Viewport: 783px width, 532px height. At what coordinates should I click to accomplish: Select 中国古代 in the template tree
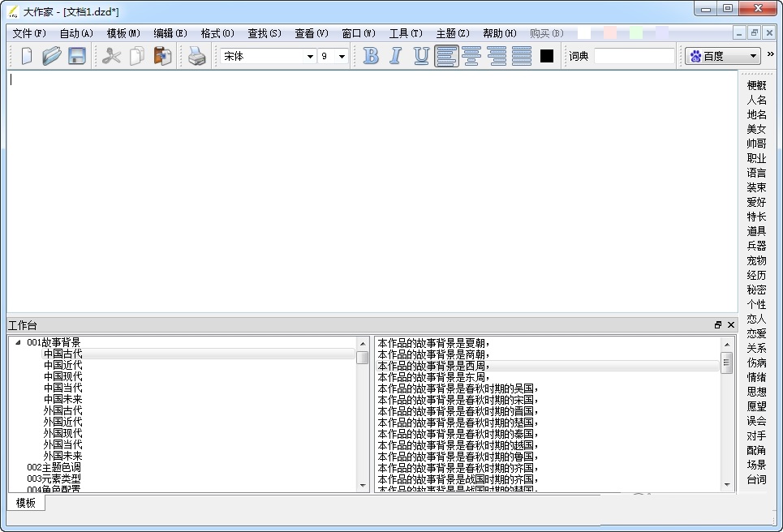63,354
